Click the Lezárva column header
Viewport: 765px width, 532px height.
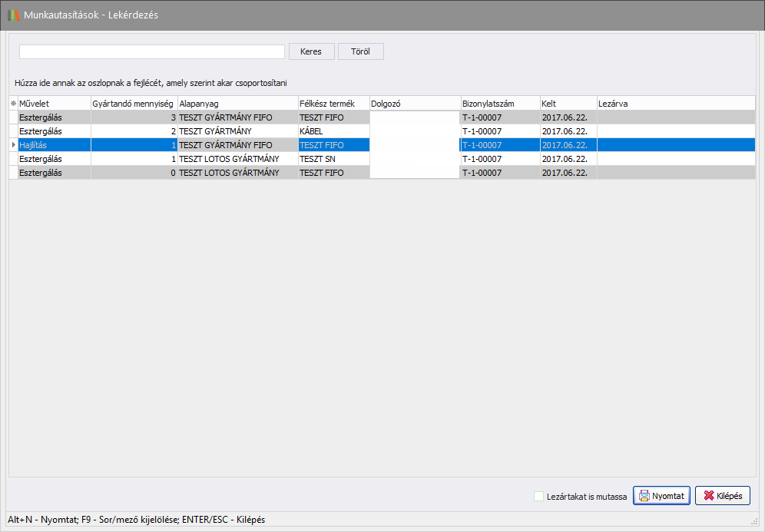[676, 103]
